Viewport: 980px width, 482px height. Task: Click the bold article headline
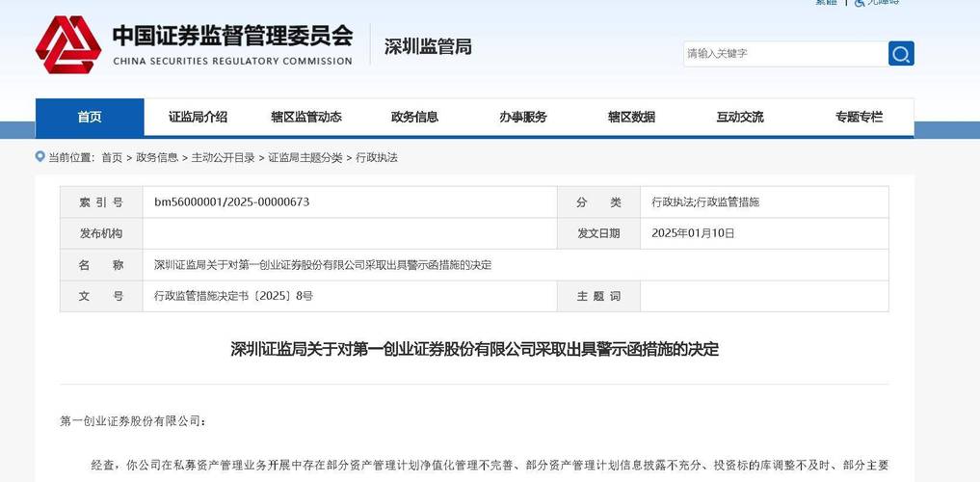click(474, 349)
